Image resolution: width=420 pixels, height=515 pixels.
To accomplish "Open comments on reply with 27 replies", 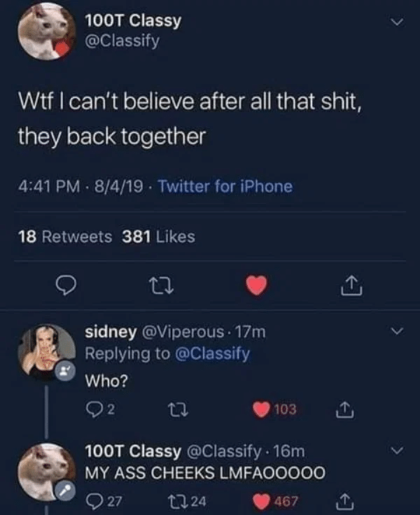I will (104, 501).
